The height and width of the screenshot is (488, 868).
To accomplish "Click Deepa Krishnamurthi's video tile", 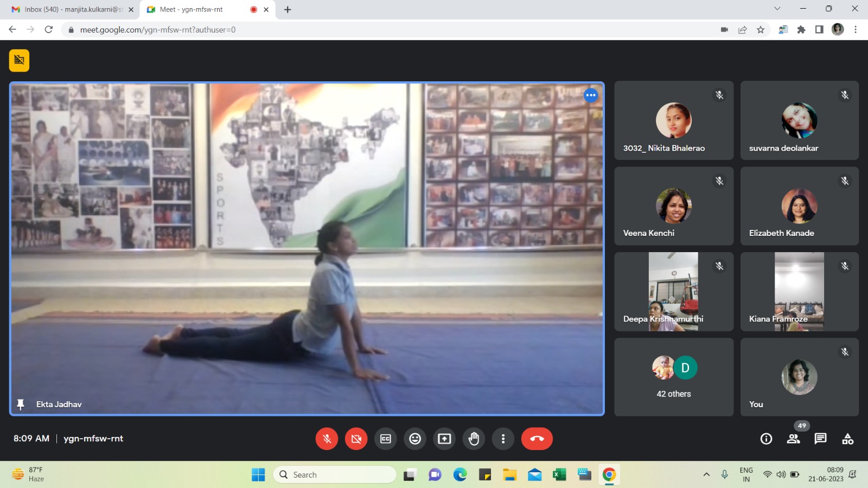I will (x=674, y=292).
